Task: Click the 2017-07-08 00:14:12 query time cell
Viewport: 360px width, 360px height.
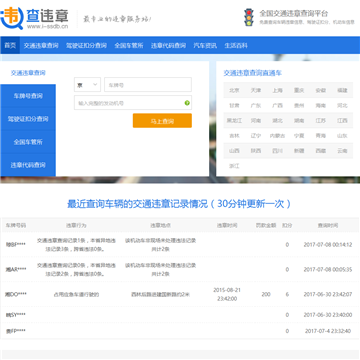Action: [x=328, y=244]
